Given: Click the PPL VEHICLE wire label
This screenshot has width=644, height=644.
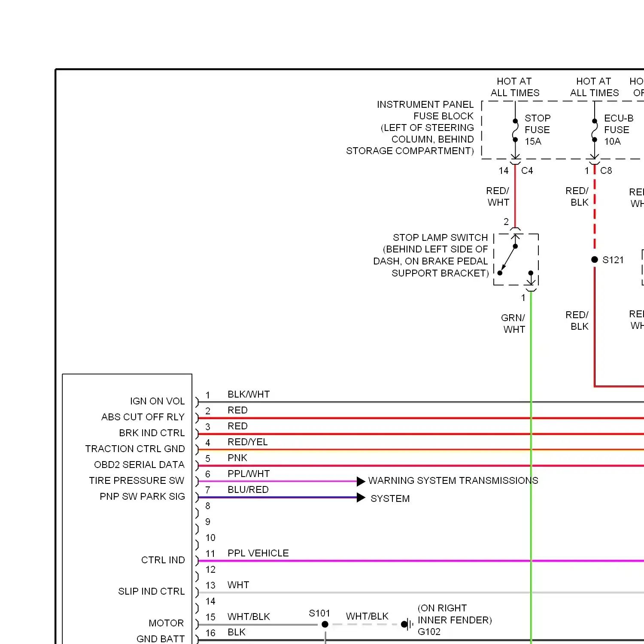Looking at the screenshot, I should [258, 553].
